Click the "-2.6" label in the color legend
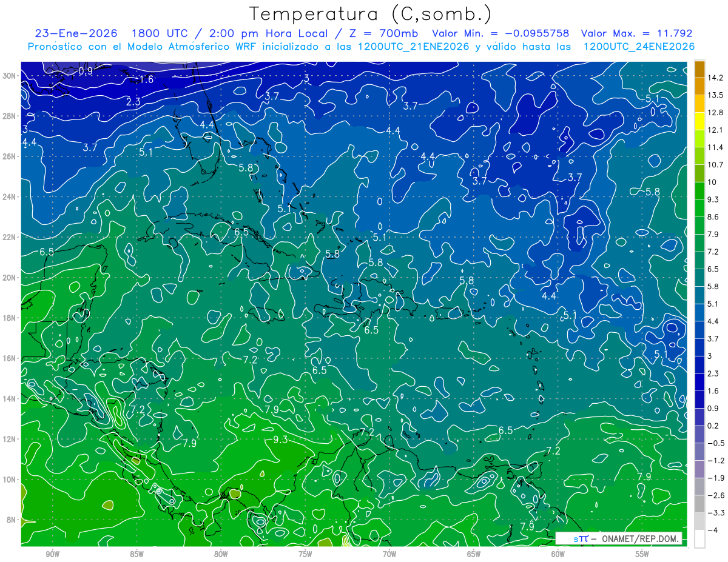This screenshot has height=562, width=728. point(716,495)
